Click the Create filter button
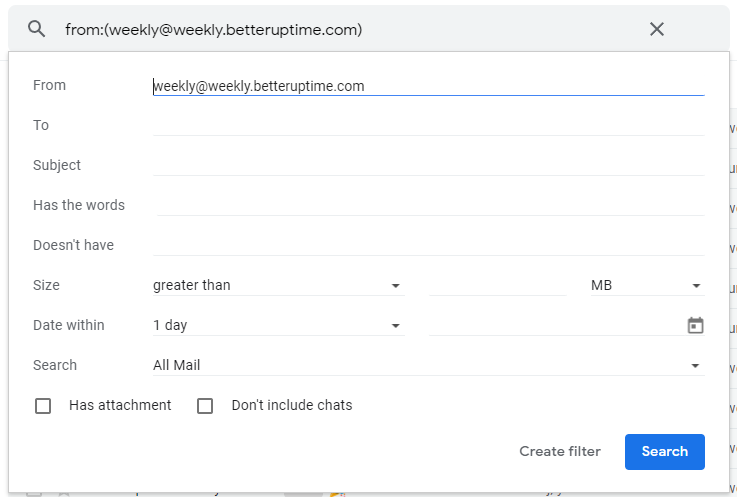Screen dimensions: 737x497 [560, 452]
